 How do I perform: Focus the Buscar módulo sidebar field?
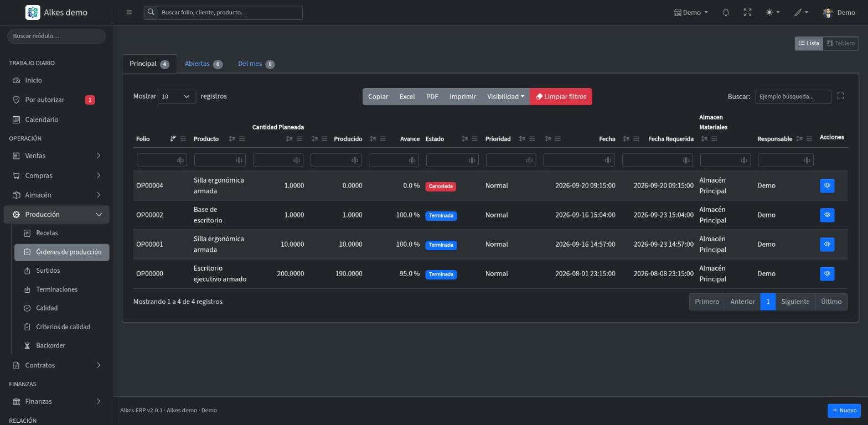56,36
